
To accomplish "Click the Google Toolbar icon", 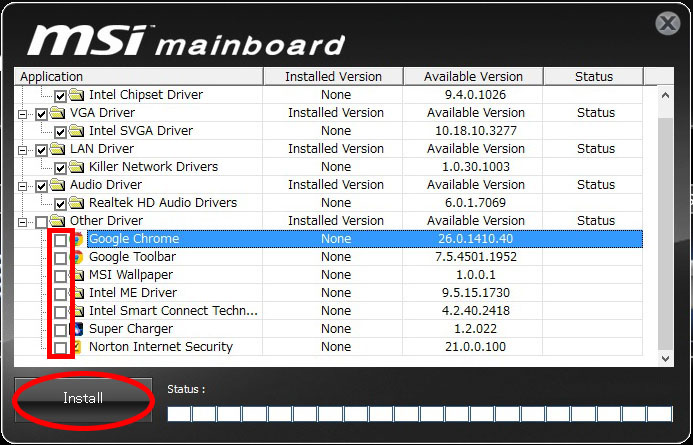I will click(78, 257).
